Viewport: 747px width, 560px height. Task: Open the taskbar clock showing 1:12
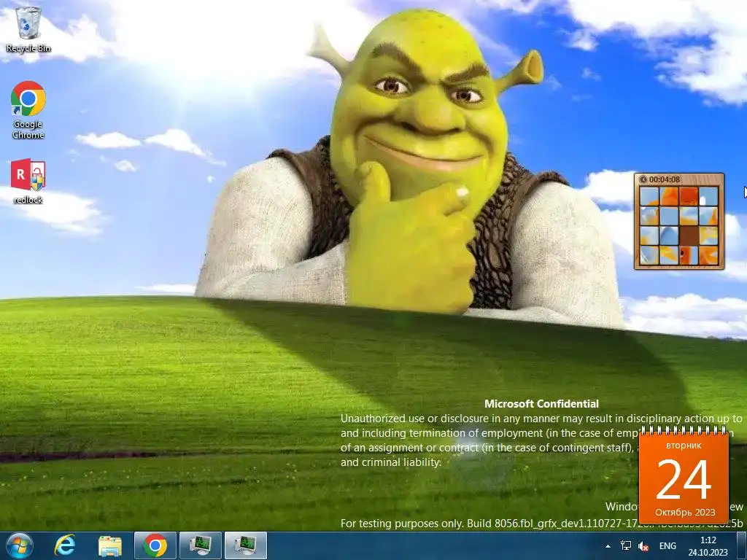pos(708,546)
